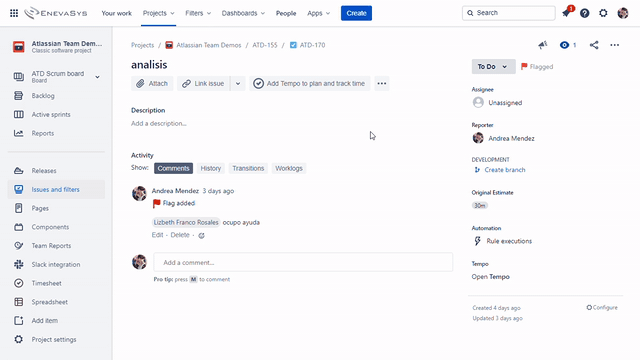
Task: Click the ATD-170 breadcrumb link
Action: pos(313,45)
